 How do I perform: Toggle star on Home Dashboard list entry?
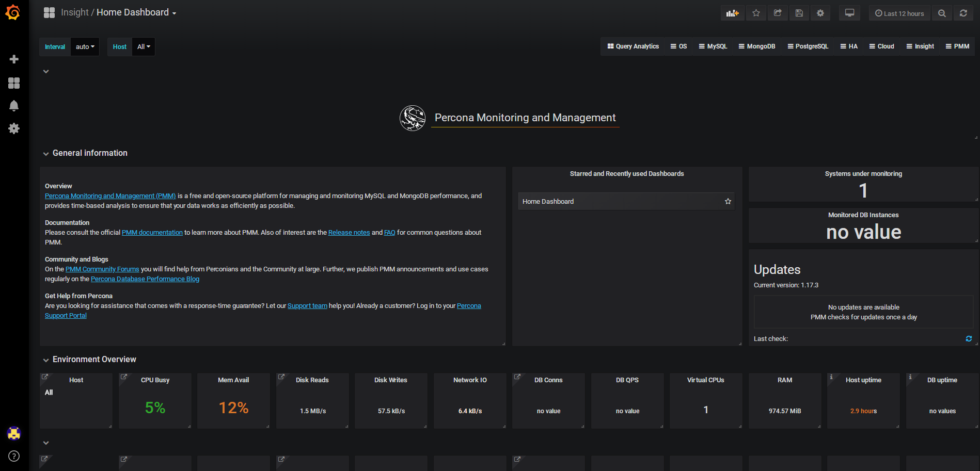click(728, 202)
